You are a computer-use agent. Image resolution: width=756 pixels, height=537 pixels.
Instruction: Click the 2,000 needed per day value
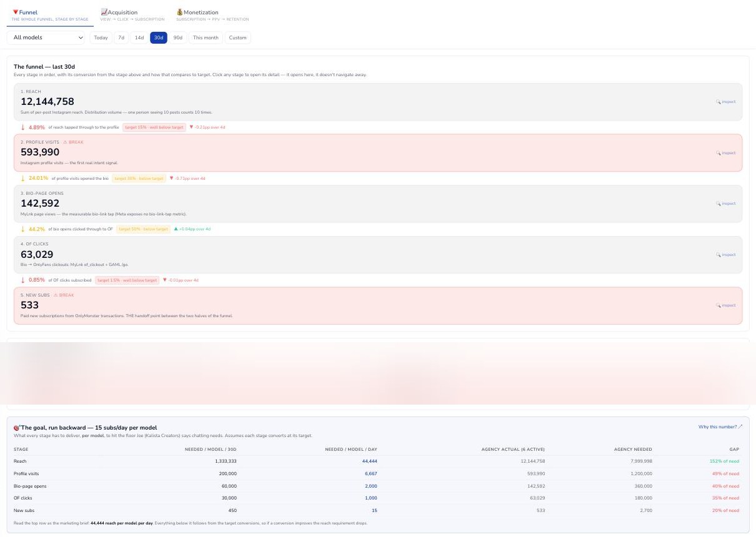[x=371, y=486]
